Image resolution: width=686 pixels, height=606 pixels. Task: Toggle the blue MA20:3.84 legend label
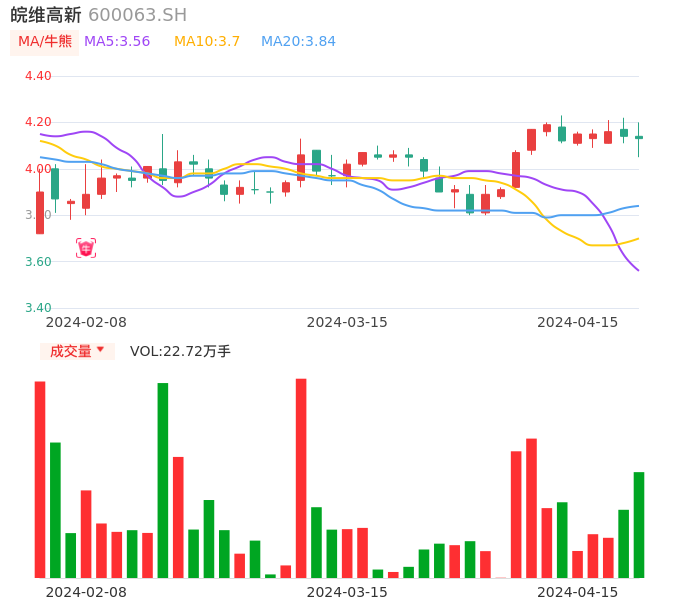coord(298,42)
